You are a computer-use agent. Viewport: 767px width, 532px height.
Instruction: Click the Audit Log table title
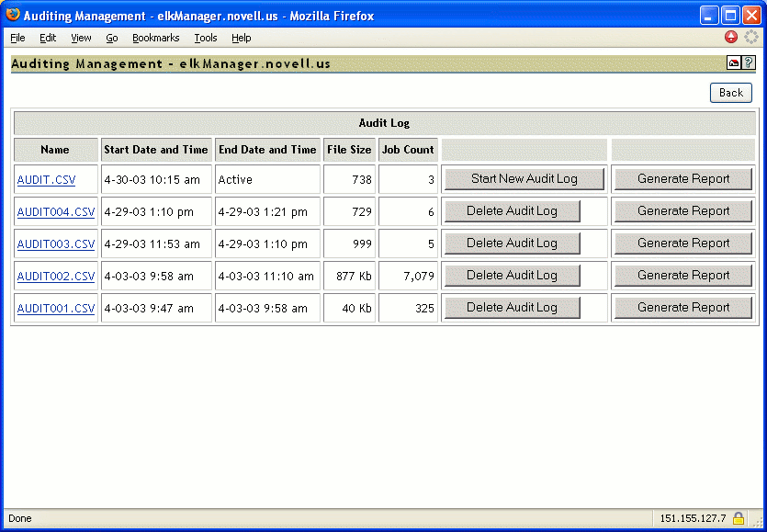pyautogui.click(x=385, y=123)
